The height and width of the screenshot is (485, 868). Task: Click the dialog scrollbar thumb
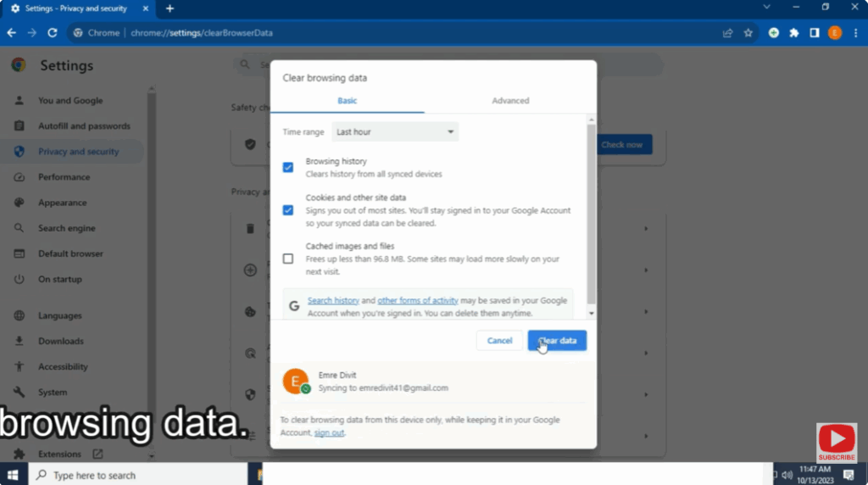(591, 214)
